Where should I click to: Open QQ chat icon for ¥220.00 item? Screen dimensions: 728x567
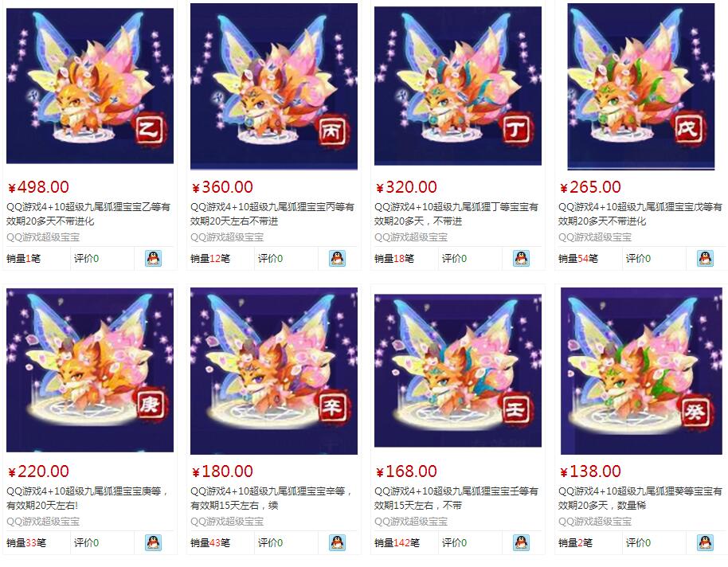153,542
